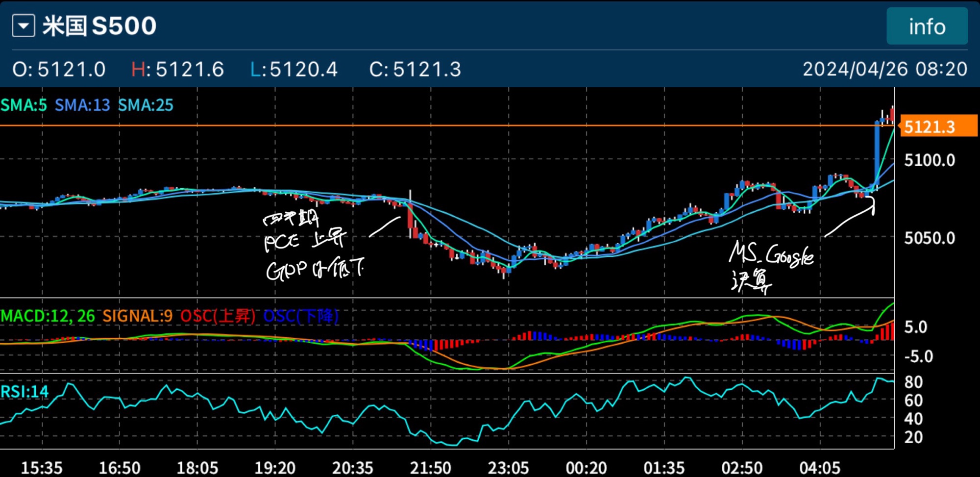Image resolution: width=980 pixels, height=477 pixels.
Task: Click the red OSC(上昇) legend
Action: pos(218,316)
